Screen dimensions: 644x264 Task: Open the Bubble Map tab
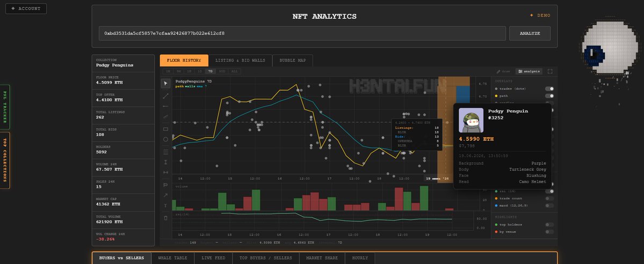click(x=292, y=60)
